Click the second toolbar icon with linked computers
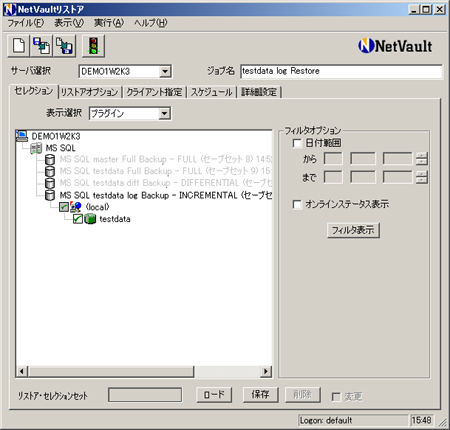This screenshot has height=430, width=450. pos(42,46)
